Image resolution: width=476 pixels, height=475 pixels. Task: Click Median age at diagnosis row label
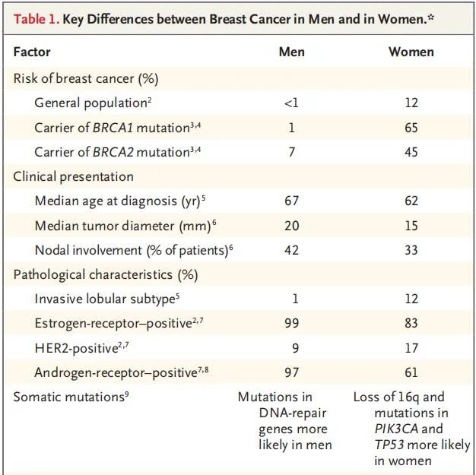click(x=116, y=201)
